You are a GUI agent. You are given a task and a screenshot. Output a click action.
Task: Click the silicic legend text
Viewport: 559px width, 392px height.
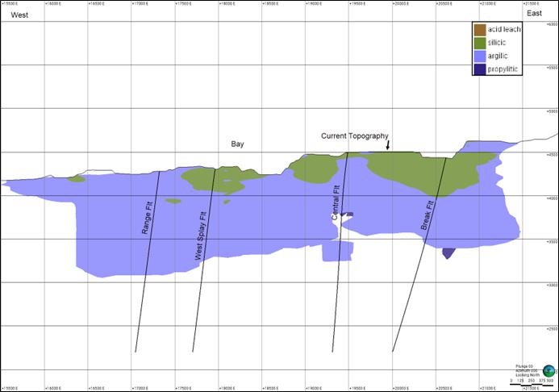tap(497, 43)
